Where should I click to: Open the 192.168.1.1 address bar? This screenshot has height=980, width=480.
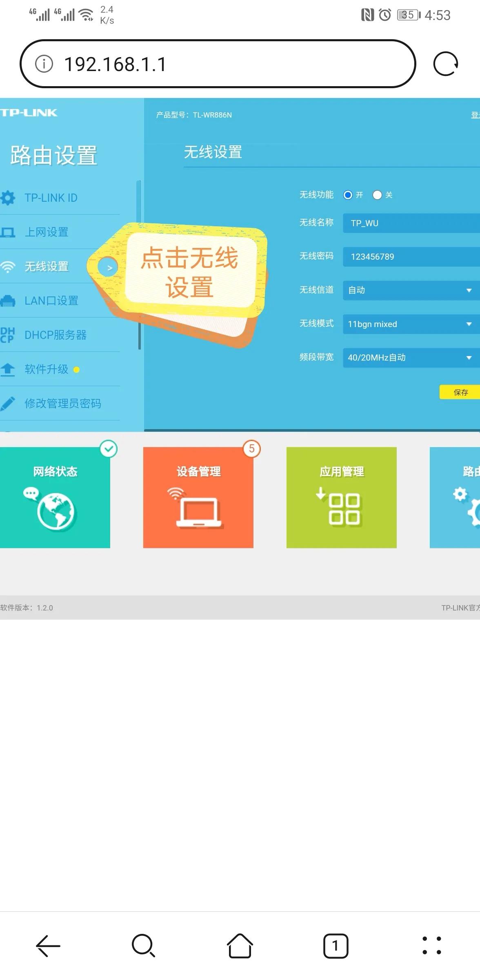218,64
